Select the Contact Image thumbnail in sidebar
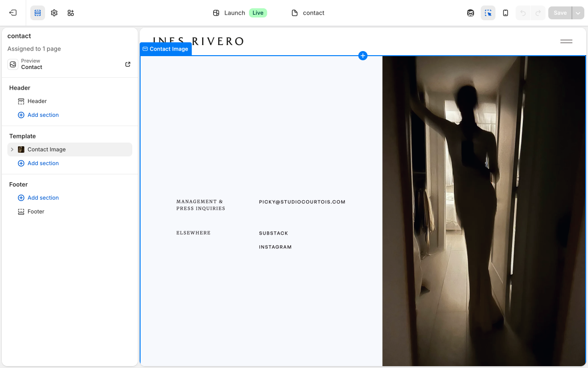588x368 pixels. pyautogui.click(x=21, y=149)
